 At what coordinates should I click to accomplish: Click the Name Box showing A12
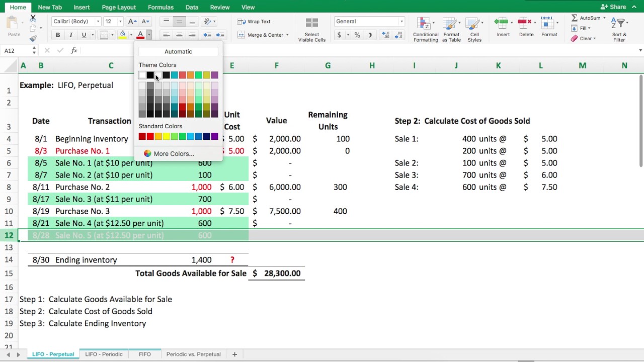[20, 50]
